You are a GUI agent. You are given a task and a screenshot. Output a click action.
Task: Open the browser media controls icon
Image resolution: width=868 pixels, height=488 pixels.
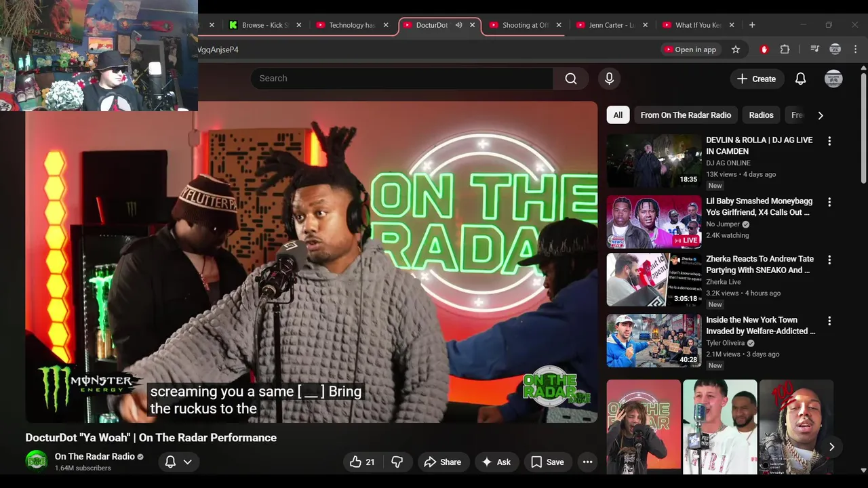(x=815, y=49)
